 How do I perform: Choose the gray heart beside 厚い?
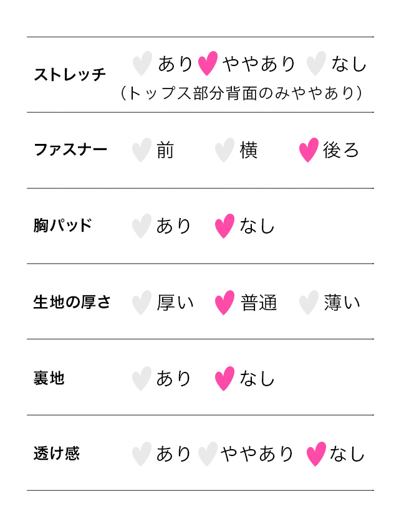[142, 303]
